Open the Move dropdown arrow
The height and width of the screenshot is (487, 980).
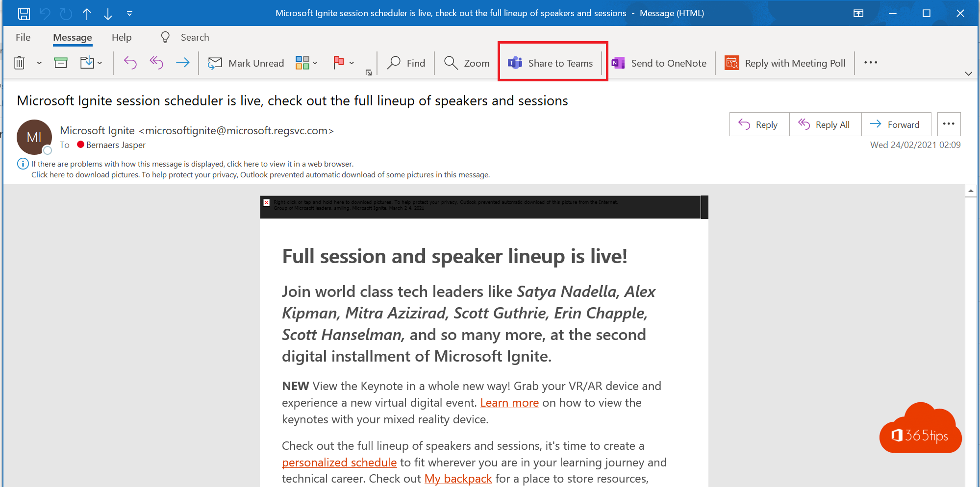click(x=100, y=63)
